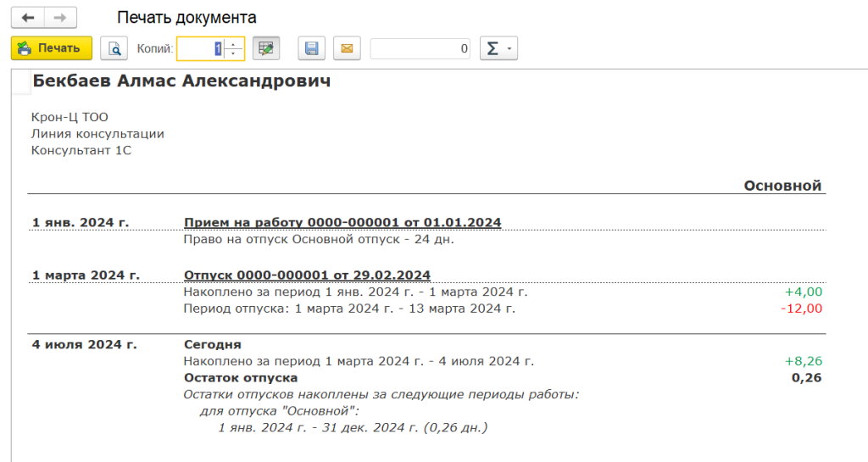Screen dimensions: 868x462
Task: Click the back navigation arrow
Action: point(28,18)
